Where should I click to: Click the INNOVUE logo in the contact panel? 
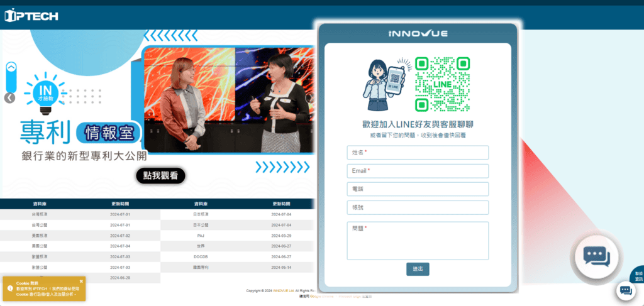418,33
